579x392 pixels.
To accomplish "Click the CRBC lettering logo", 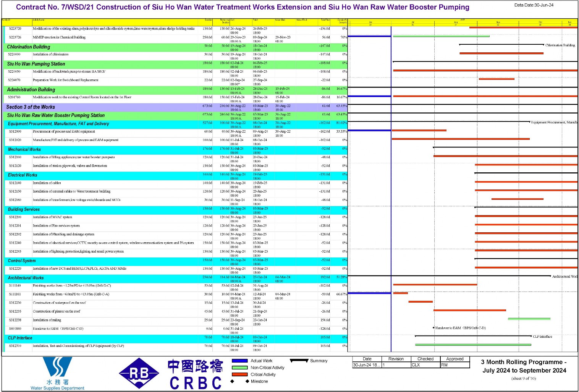I will click(x=196, y=375).
